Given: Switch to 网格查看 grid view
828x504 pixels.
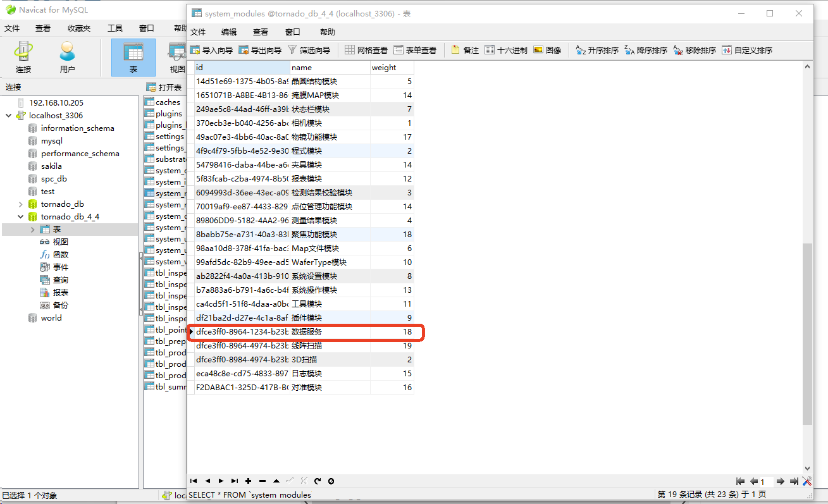Looking at the screenshot, I should click(x=366, y=50).
